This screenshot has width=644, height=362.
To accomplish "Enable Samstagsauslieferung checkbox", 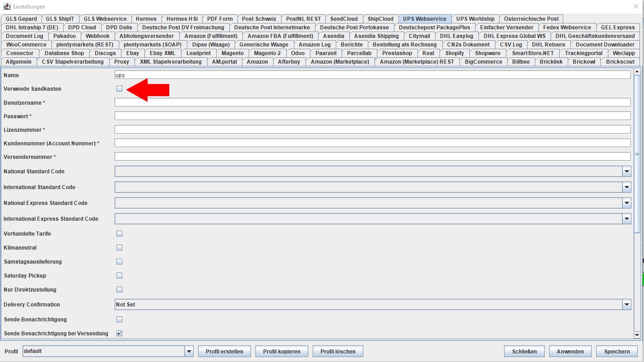I will [x=119, y=262].
